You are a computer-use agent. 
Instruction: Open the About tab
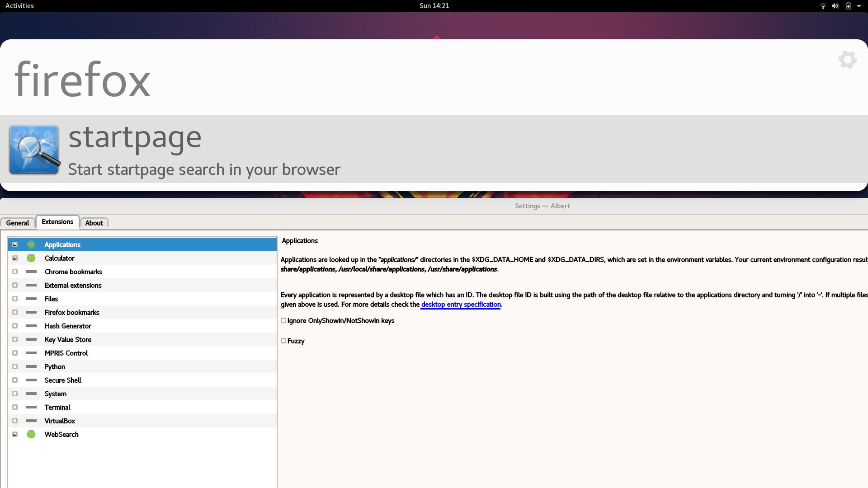click(x=94, y=223)
